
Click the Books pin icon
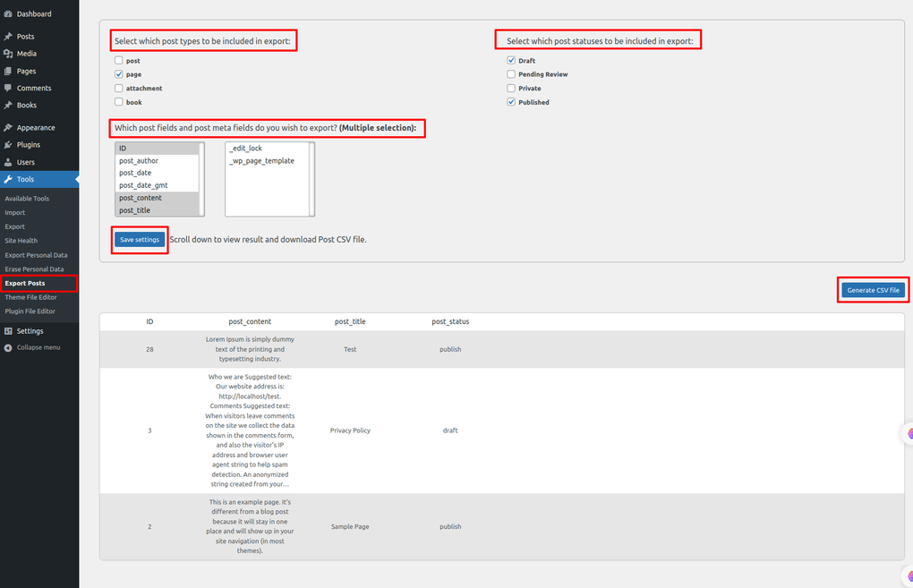pos(8,106)
